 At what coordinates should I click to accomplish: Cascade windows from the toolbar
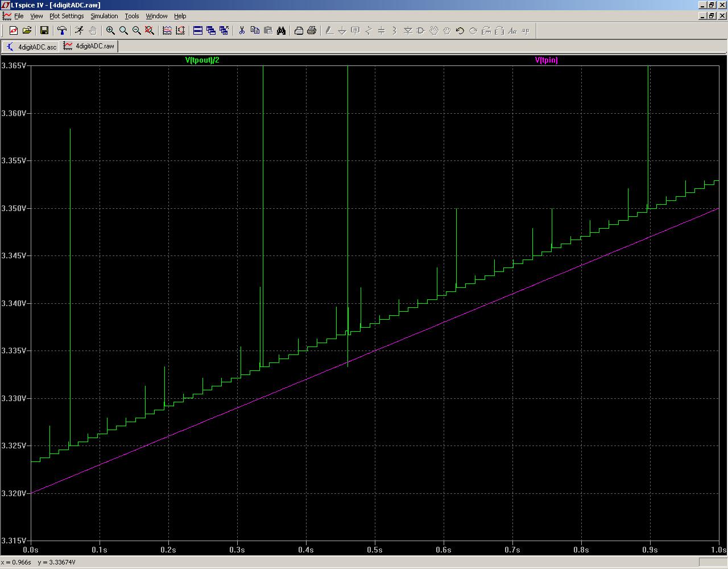(211, 31)
